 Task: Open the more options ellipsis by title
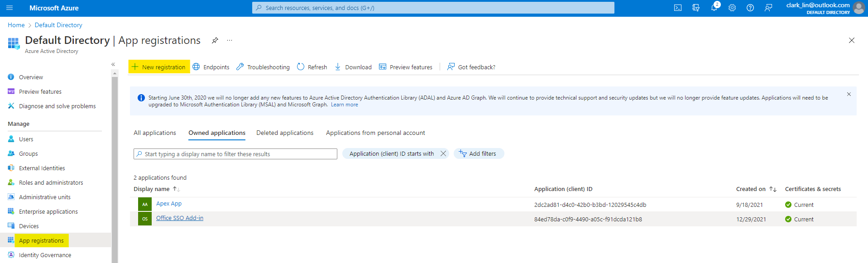pos(230,40)
